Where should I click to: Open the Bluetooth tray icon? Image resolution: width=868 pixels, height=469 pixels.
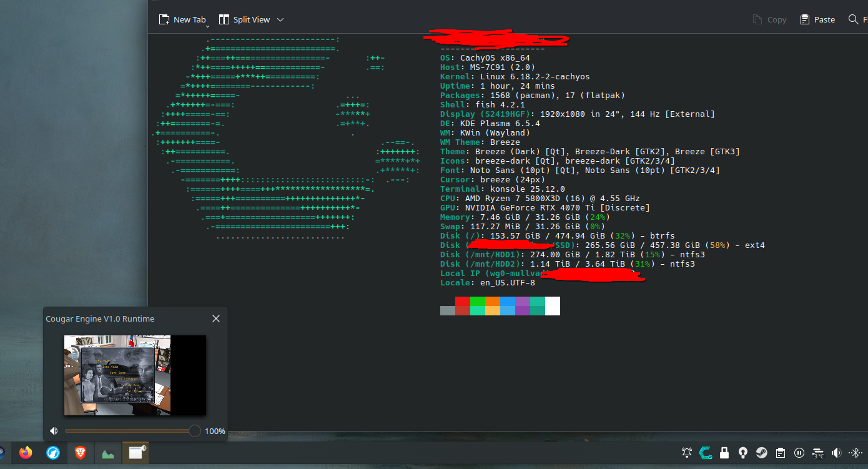tap(855, 453)
